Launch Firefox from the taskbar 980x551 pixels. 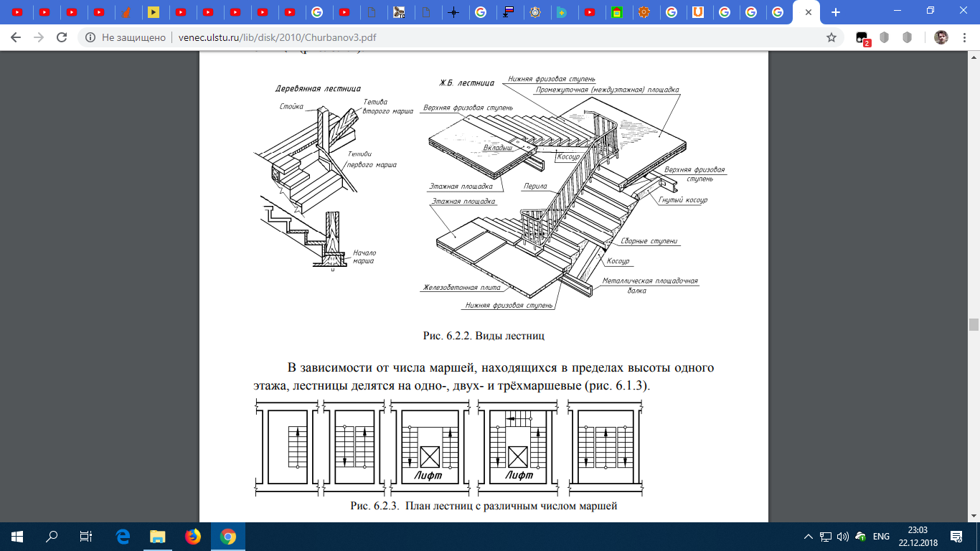[192, 536]
